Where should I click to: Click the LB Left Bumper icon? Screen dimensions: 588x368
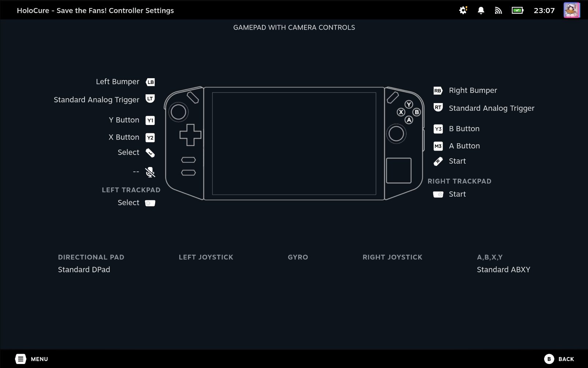pyautogui.click(x=150, y=82)
